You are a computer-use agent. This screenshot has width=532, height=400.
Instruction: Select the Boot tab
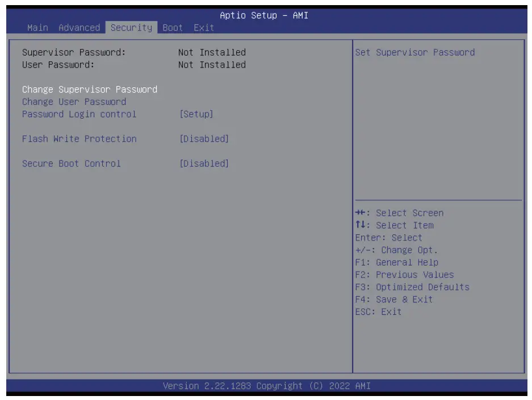[172, 27]
